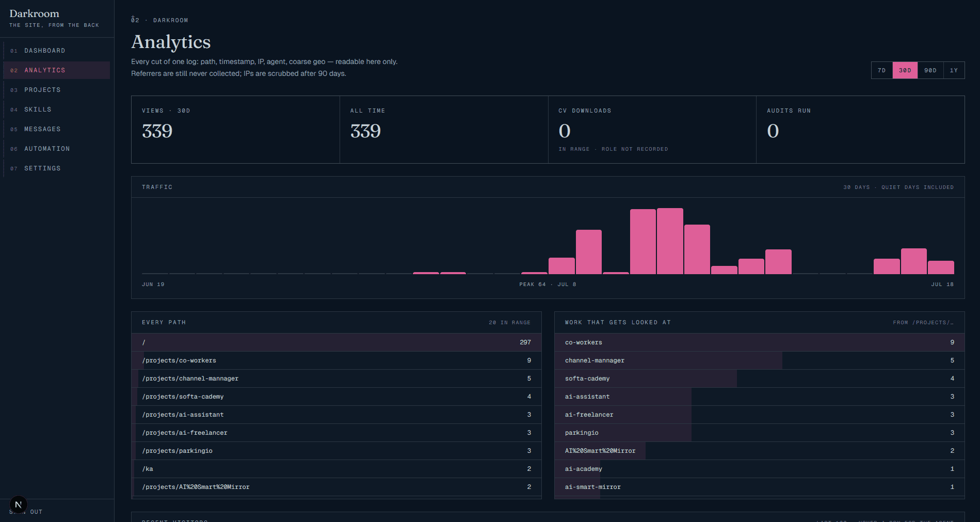Click the "JUN 19" chart start label
The image size is (980, 522).
(x=153, y=284)
